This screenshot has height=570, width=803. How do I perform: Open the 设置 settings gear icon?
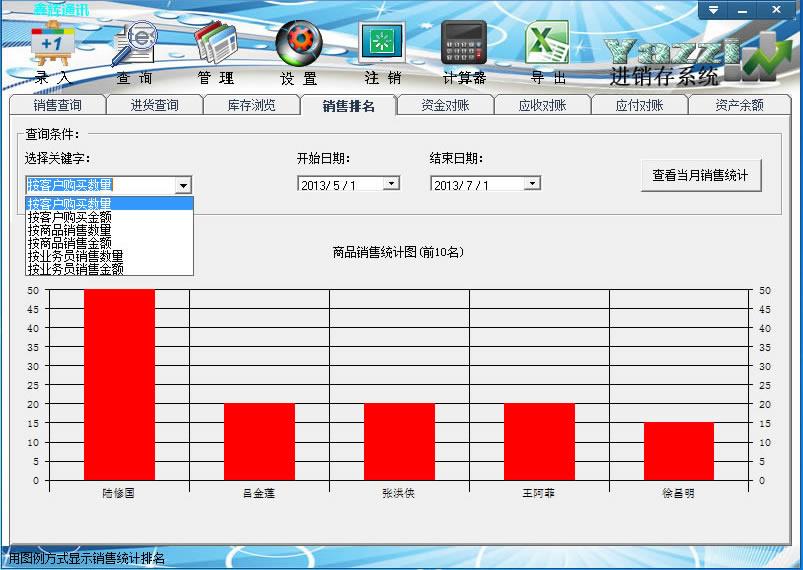point(299,44)
